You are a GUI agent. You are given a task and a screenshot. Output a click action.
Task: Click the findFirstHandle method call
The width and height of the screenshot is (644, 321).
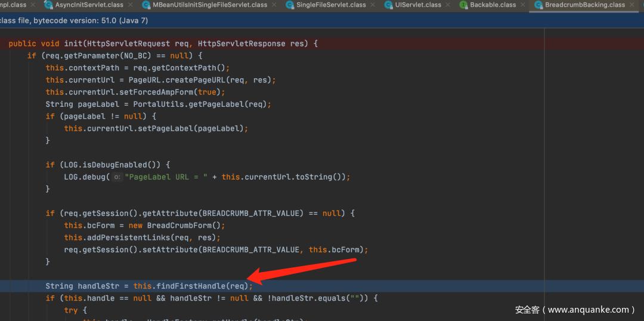point(191,286)
